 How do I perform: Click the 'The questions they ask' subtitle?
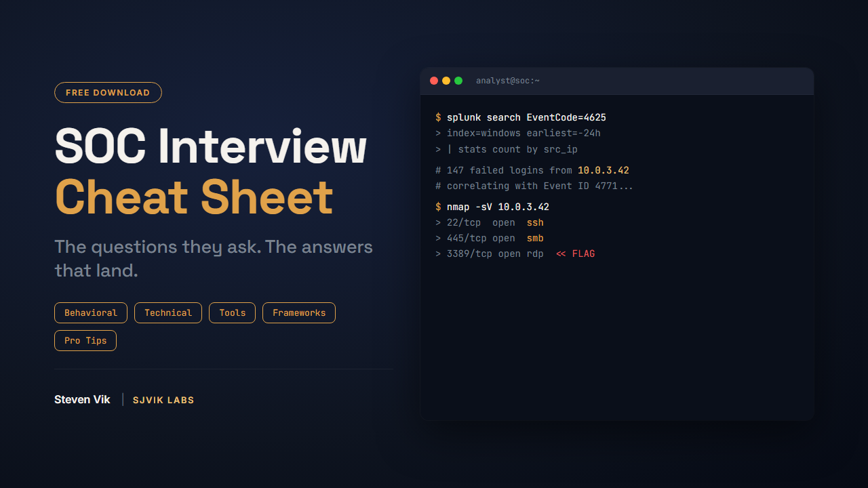214,258
